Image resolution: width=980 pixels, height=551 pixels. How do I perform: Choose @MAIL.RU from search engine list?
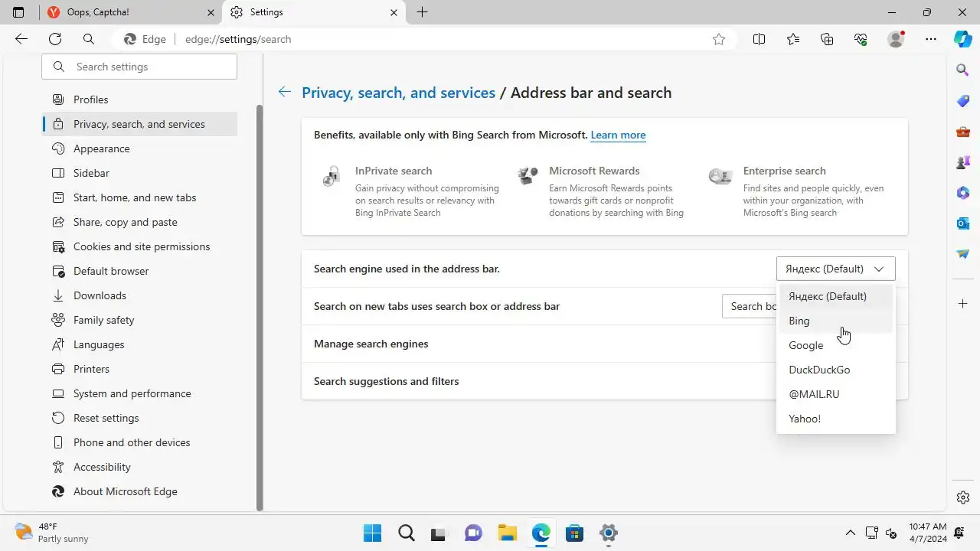(835, 394)
